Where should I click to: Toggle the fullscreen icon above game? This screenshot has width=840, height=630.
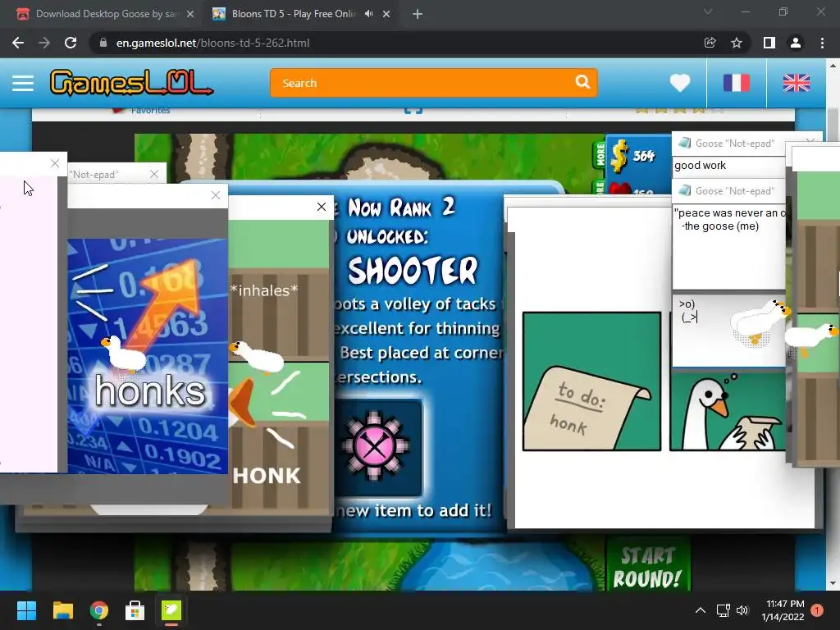point(413,111)
